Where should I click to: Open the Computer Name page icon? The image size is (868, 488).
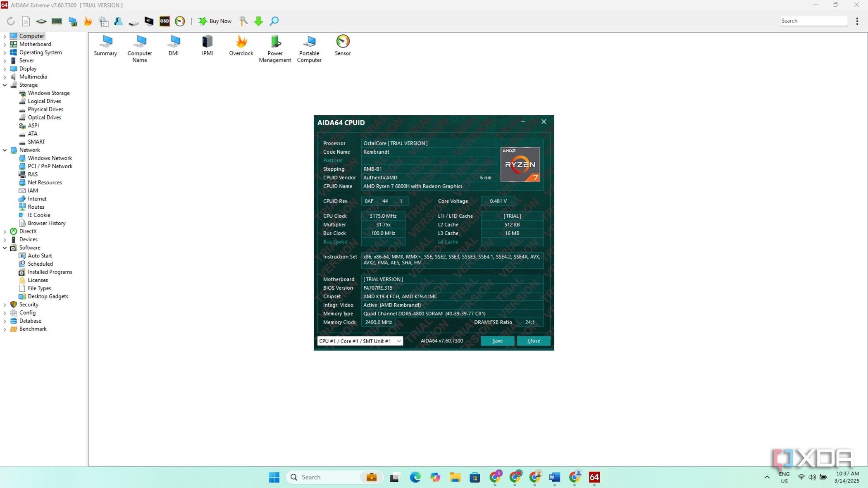click(x=140, y=49)
